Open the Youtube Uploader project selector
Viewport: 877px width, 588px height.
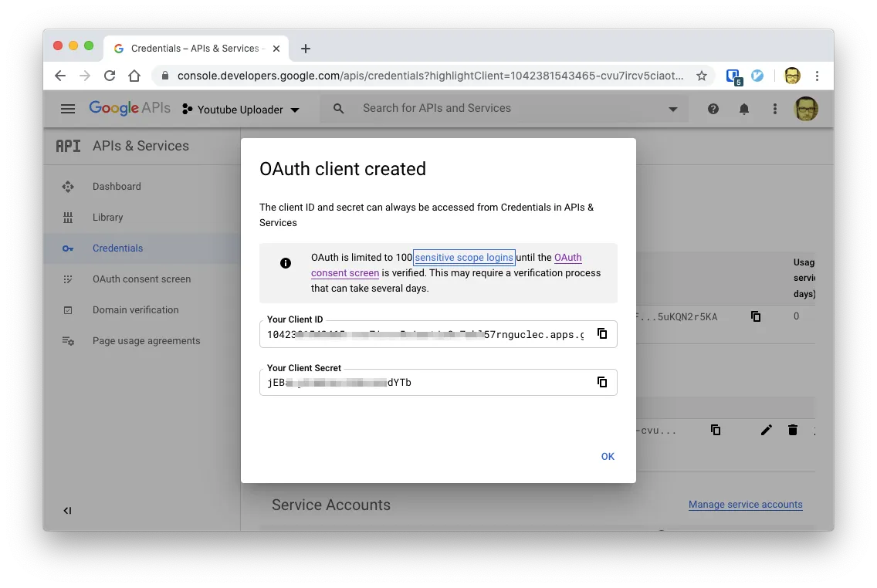click(241, 110)
